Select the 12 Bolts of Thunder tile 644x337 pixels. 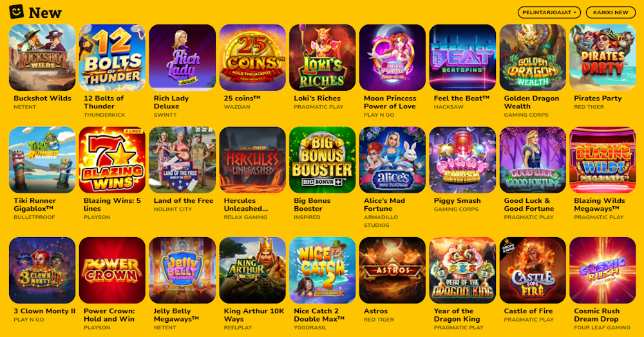point(112,57)
